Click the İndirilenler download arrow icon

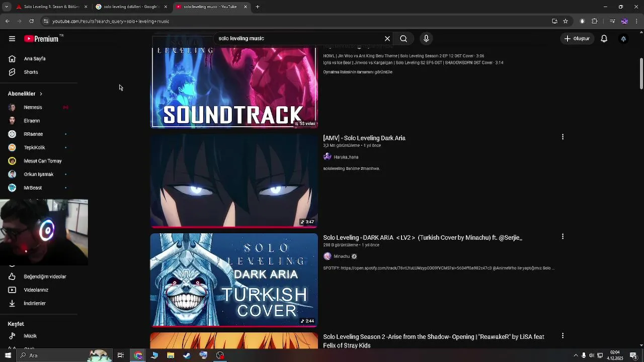click(x=12, y=304)
